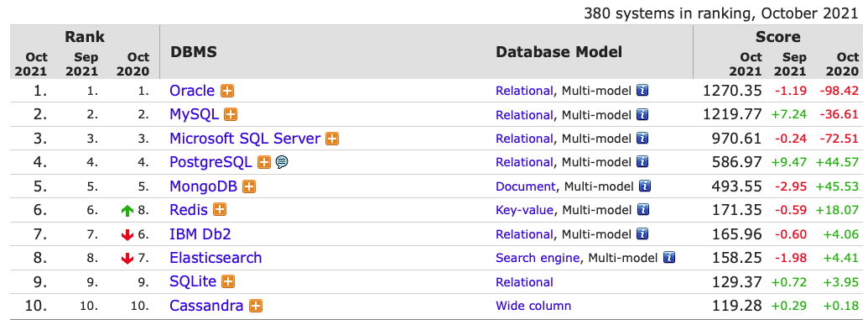Screen dimensions: 868x320
Task: Click the Rank column header
Action: pyautogui.click(x=85, y=37)
